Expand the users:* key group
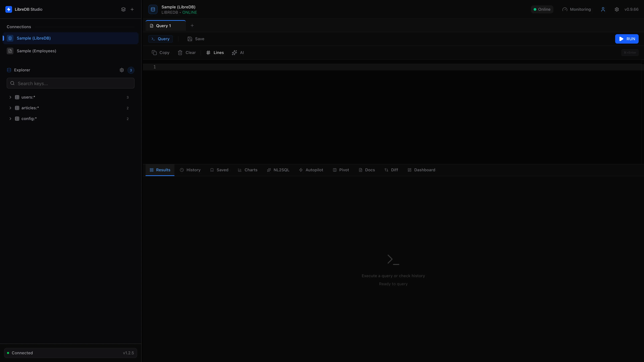 [x=10, y=97]
